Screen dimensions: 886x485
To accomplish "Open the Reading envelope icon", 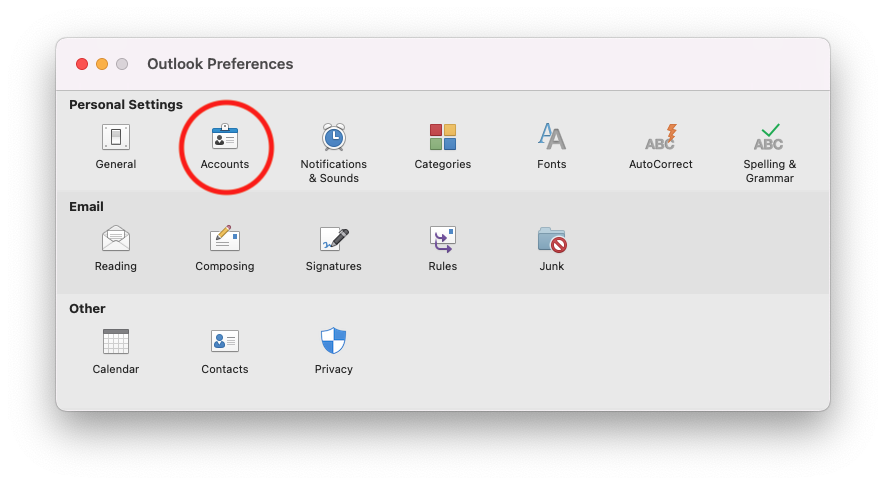I will coord(116,238).
